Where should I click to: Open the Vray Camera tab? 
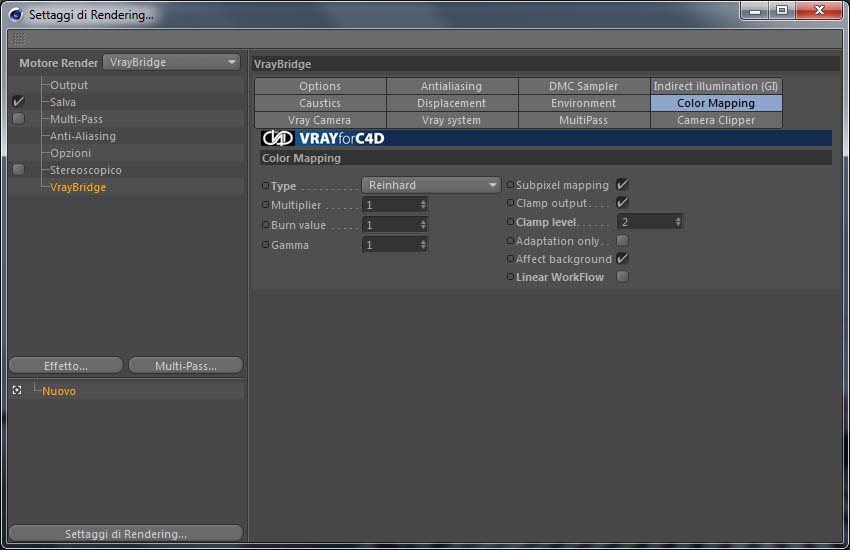click(320, 120)
